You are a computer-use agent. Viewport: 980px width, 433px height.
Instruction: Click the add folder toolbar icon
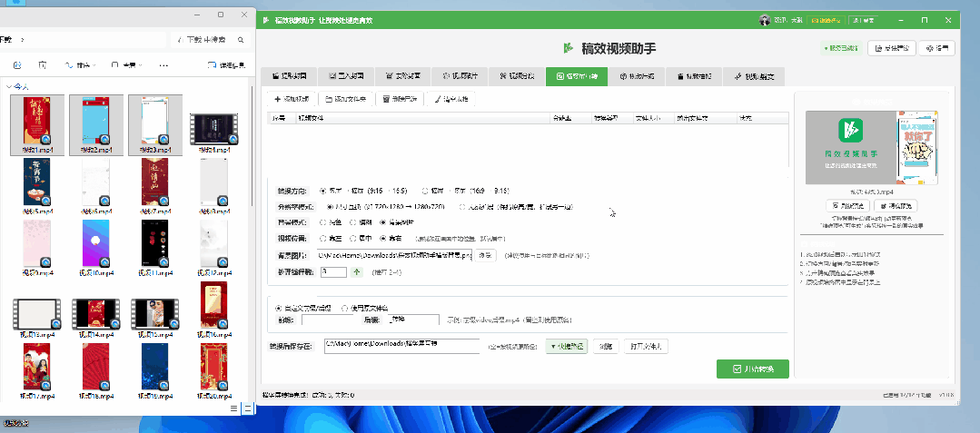tap(328, 99)
